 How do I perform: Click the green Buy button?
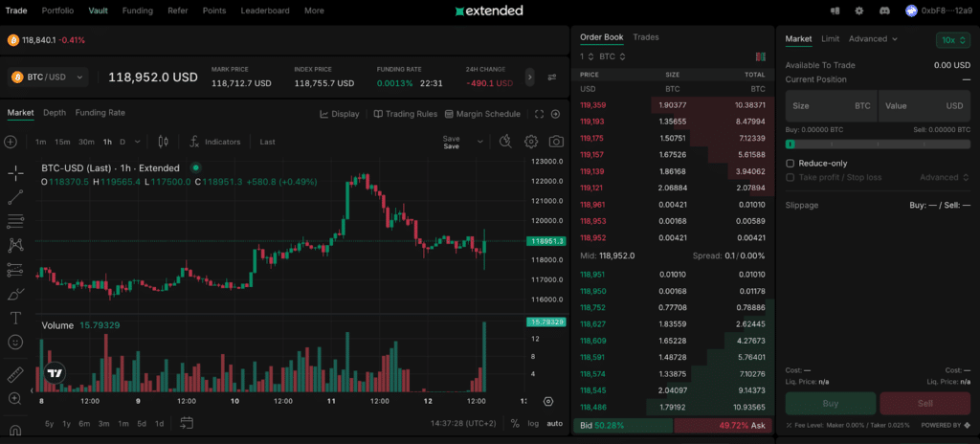pyautogui.click(x=831, y=404)
